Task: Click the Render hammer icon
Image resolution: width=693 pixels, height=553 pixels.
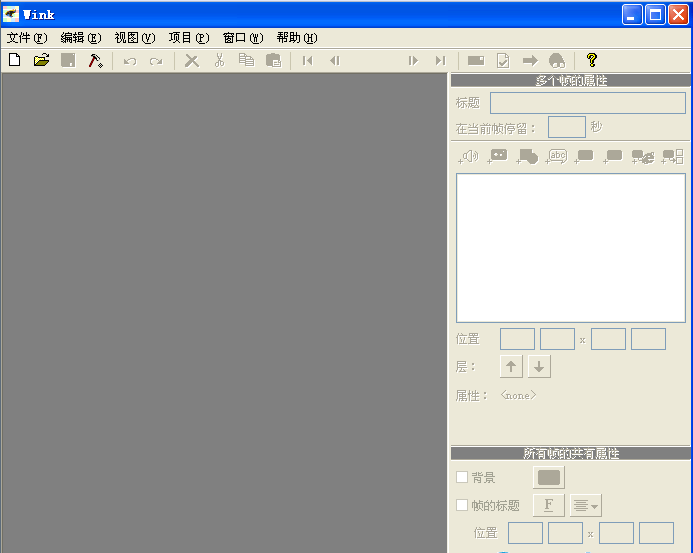Action: click(x=95, y=61)
